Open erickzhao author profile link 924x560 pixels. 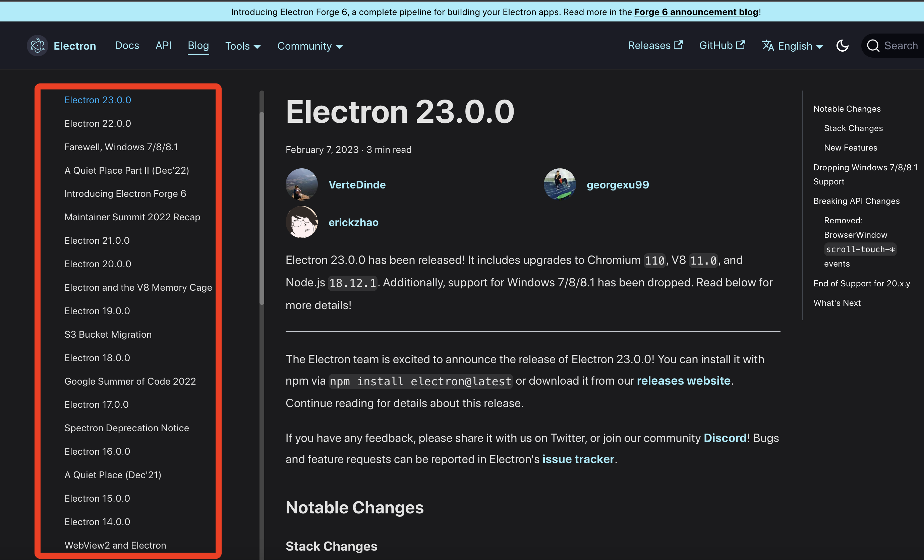[353, 222]
